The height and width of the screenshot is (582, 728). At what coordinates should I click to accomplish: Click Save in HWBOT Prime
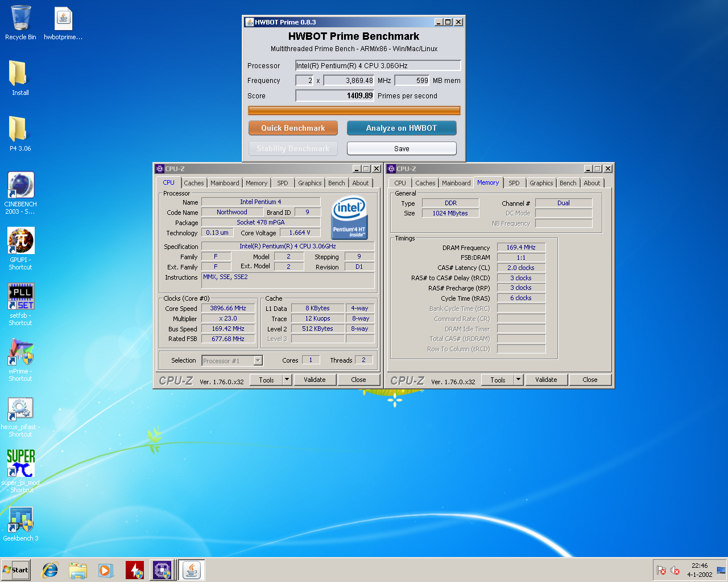[402, 148]
